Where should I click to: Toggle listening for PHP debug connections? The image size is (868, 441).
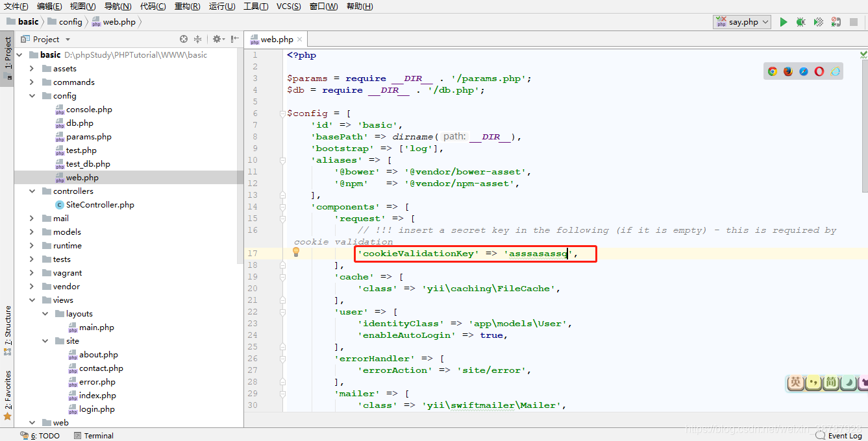click(x=836, y=22)
